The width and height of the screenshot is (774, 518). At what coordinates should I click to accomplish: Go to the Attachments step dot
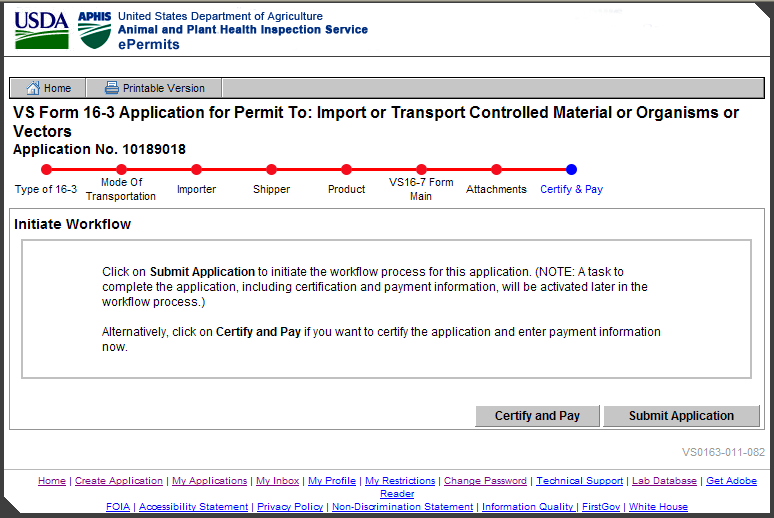tap(496, 170)
